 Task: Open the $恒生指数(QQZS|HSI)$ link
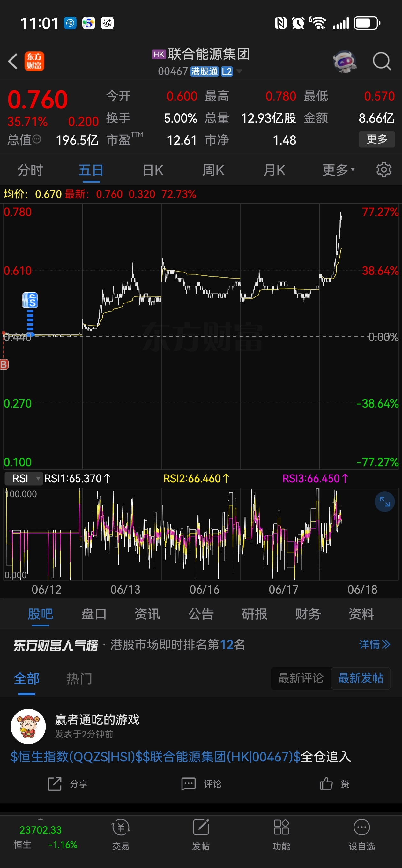pyautogui.click(x=77, y=757)
